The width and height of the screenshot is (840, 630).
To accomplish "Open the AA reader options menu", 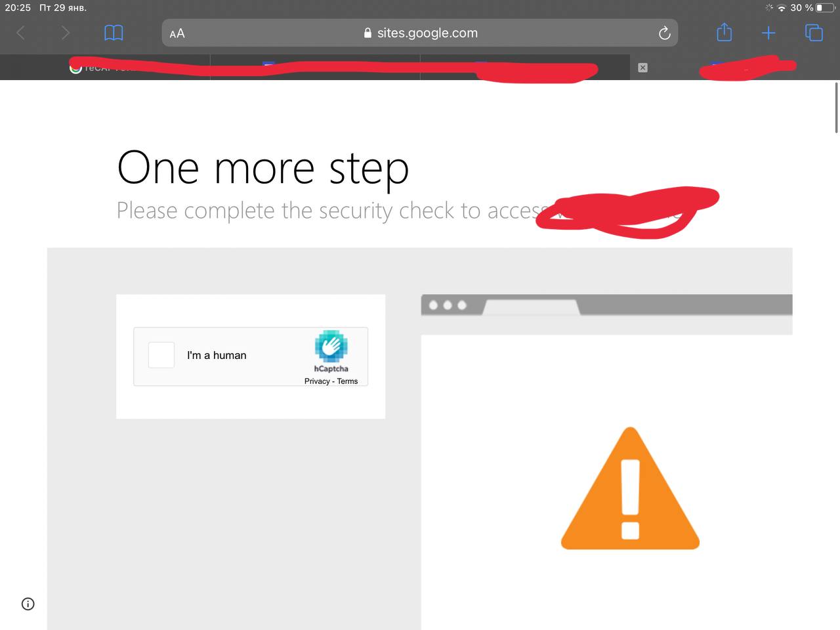I will [177, 33].
